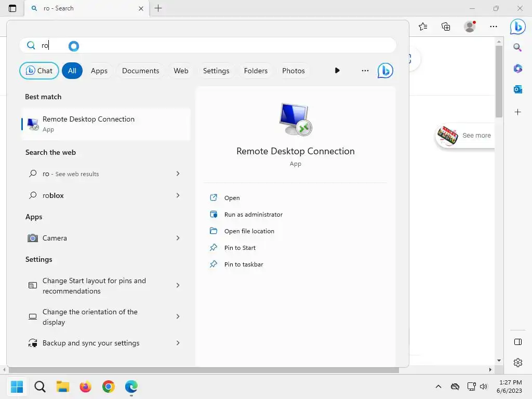This screenshot has width=532, height=399.
Task: Expand Change the orientation of display chevron
Action: tap(178, 316)
